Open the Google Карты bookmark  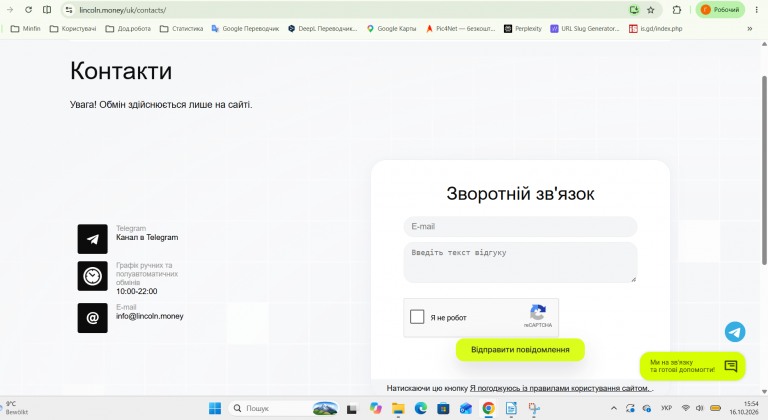(x=391, y=28)
